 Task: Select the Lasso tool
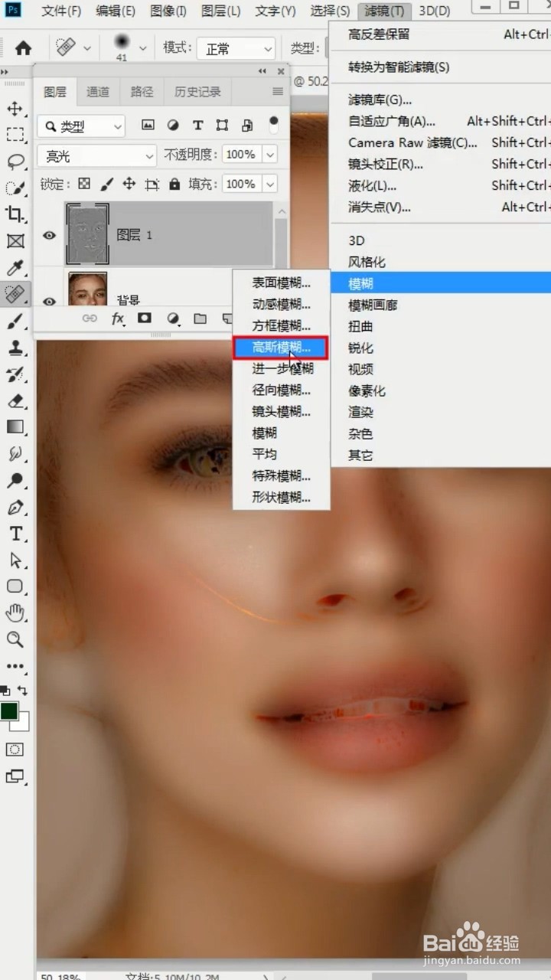tap(15, 162)
